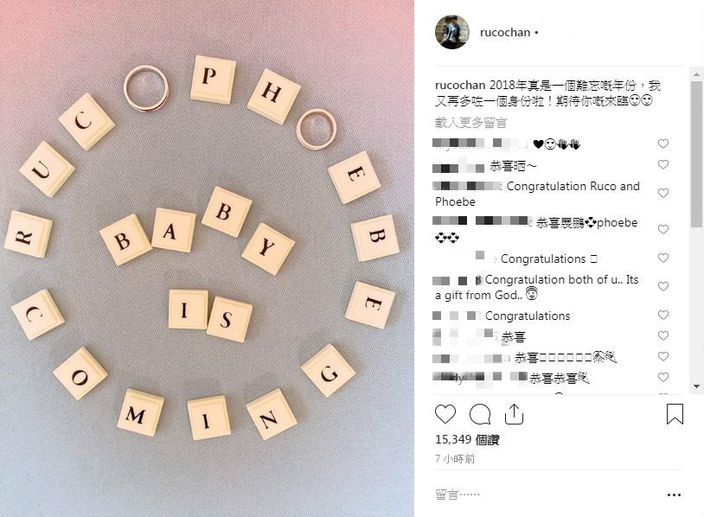Like the 'a gift from God' comment
The width and height of the screenshot is (704, 517).
click(663, 286)
